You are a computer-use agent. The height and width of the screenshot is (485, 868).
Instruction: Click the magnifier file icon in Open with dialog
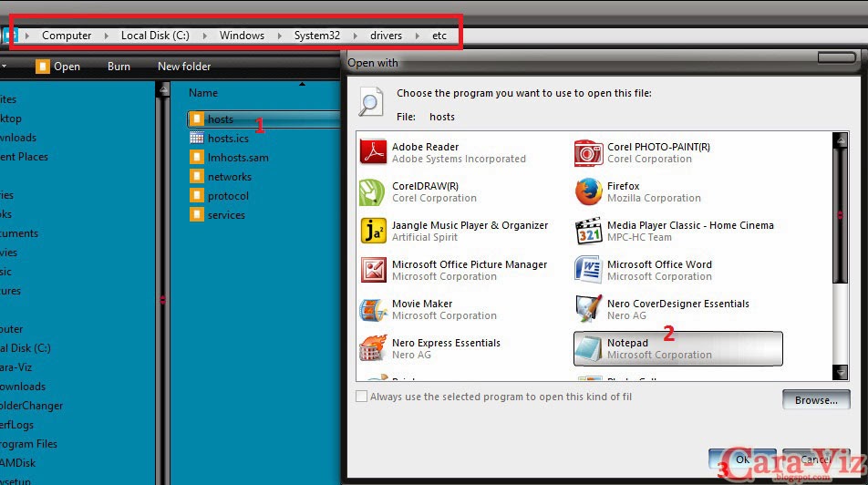[x=370, y=101]
